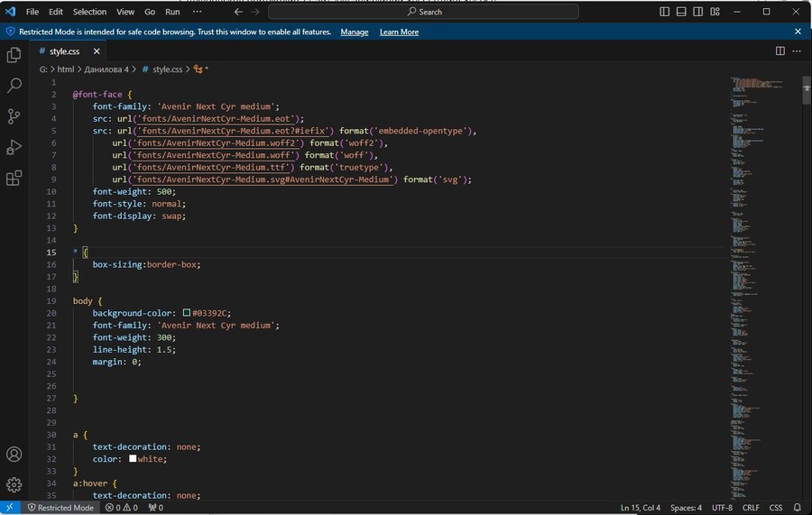The image size is (812, 515).
Task: Toggle the primary side bar layout button
Action: click(665, 12)
